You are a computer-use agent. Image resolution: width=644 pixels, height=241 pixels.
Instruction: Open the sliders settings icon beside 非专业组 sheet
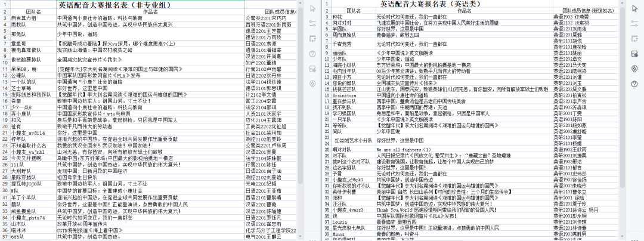click(x=312, y=24)
